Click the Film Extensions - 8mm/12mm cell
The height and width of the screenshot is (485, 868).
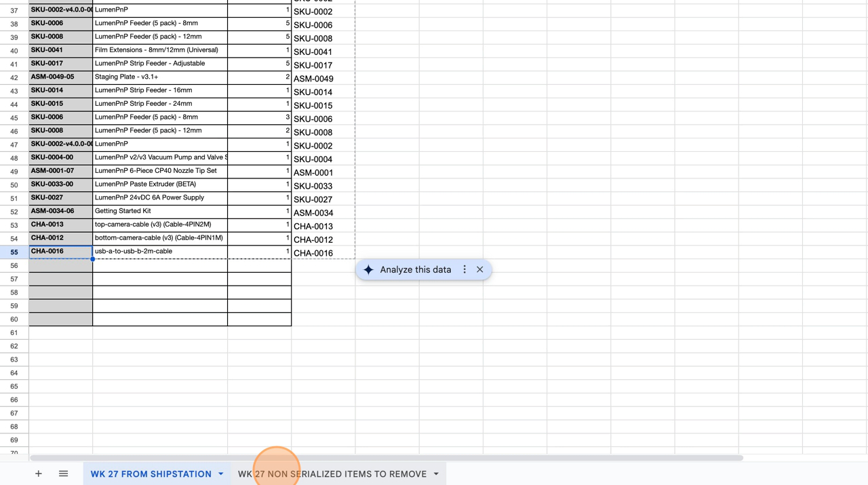[159, 50]
